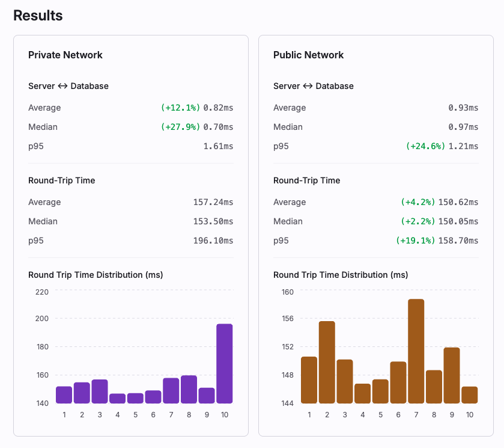Click the Private Network chart's "220" axis label

[42, 292]
